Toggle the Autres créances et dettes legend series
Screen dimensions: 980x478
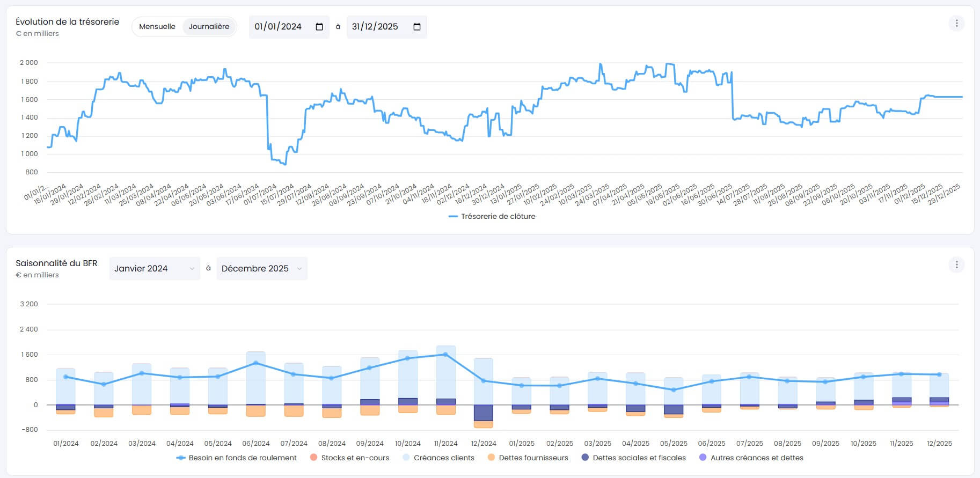751,458
